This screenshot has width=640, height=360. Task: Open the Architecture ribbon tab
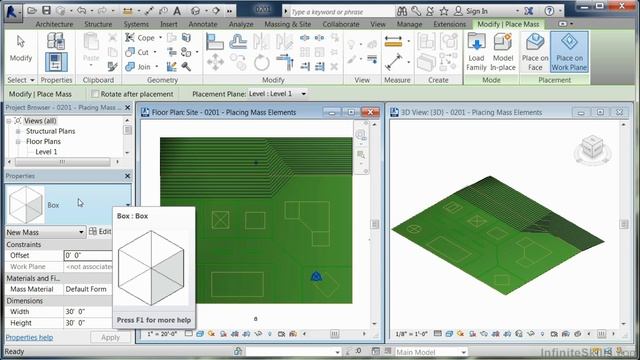(54, 24)
